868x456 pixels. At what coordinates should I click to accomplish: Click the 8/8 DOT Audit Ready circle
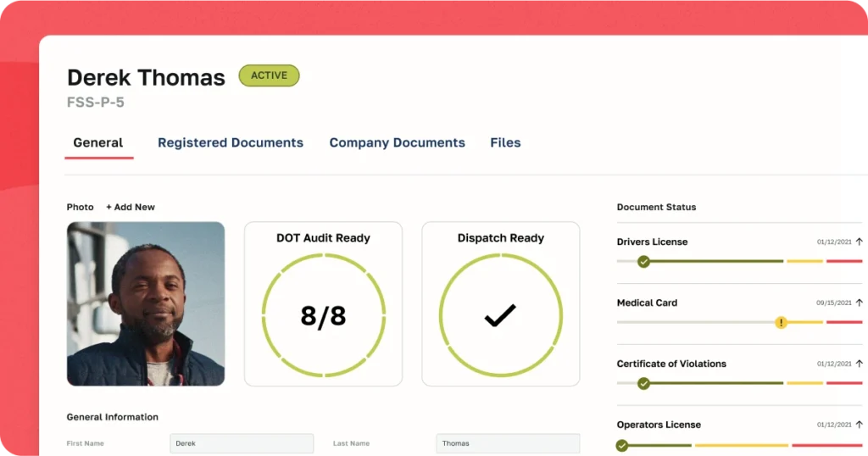[323, 315]
